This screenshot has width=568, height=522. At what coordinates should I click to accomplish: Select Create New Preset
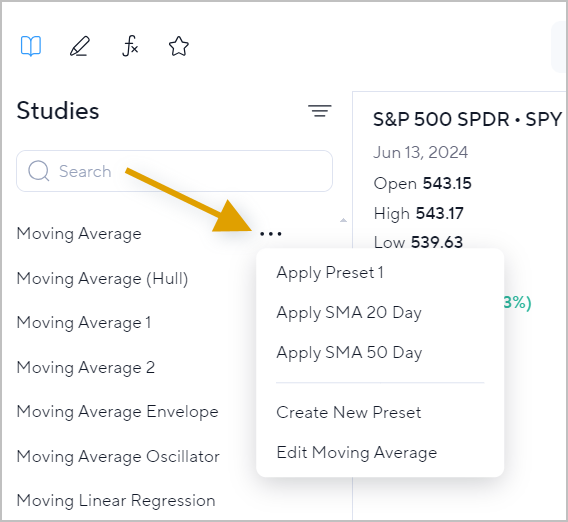(x=348, y=412)
